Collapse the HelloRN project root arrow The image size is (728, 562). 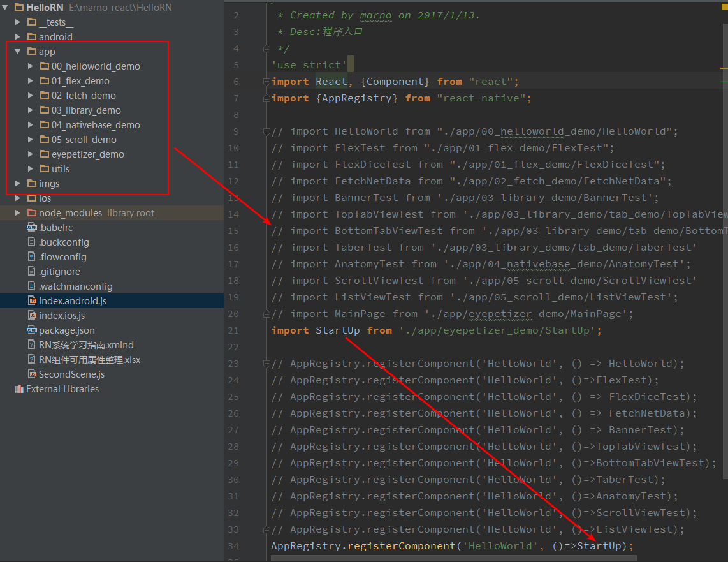coord(5,8)
